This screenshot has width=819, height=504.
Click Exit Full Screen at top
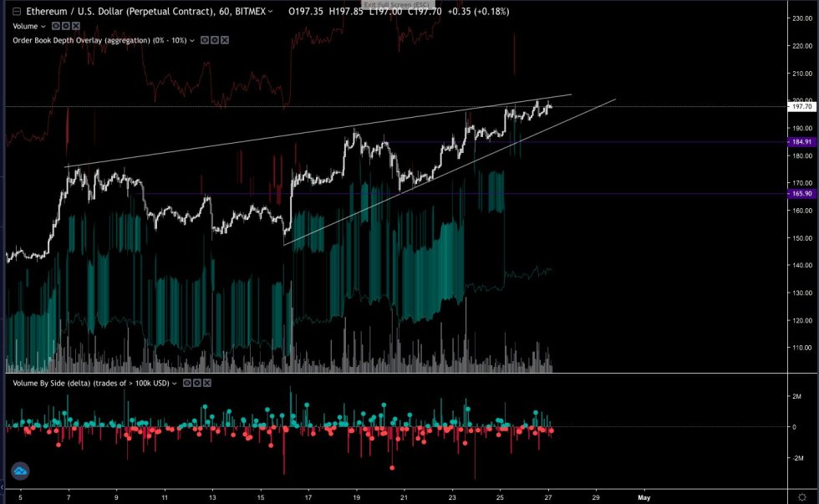[x=399, y=5]
